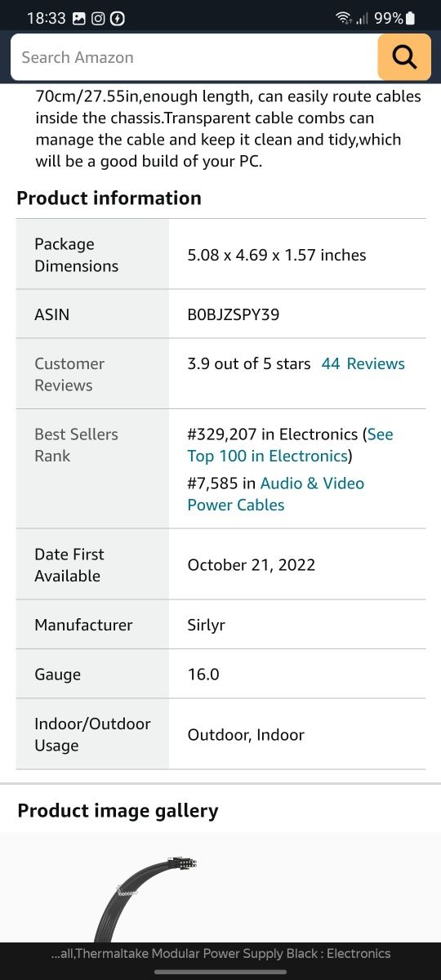The width and height of the screenshot is (441, 980).
Task: Tap the Product information heading
Action: coord(109,198)
